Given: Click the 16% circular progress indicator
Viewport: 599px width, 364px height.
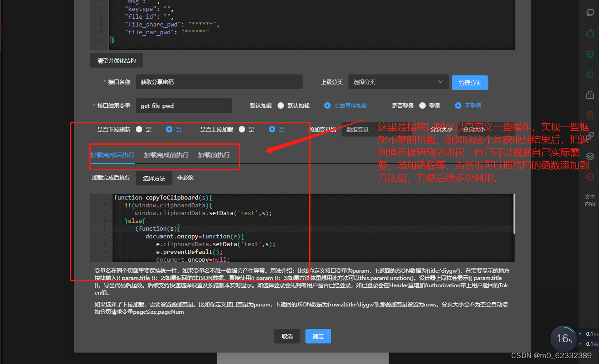Looking at the screenshot, I should [564, 338].
